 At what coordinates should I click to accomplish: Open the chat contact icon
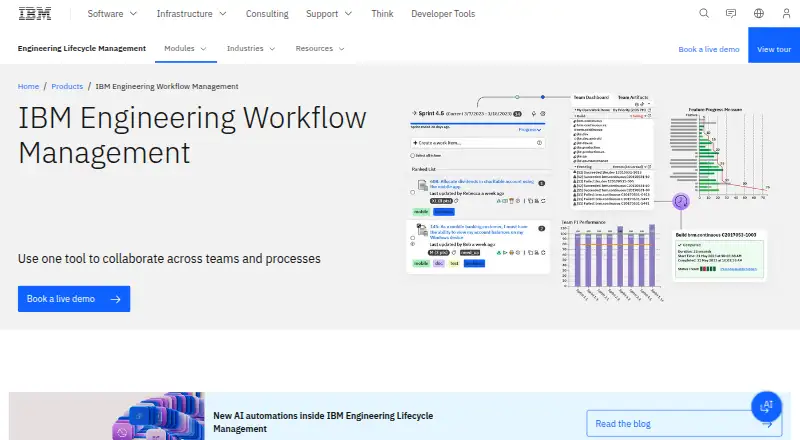click(x=731, y=13)
